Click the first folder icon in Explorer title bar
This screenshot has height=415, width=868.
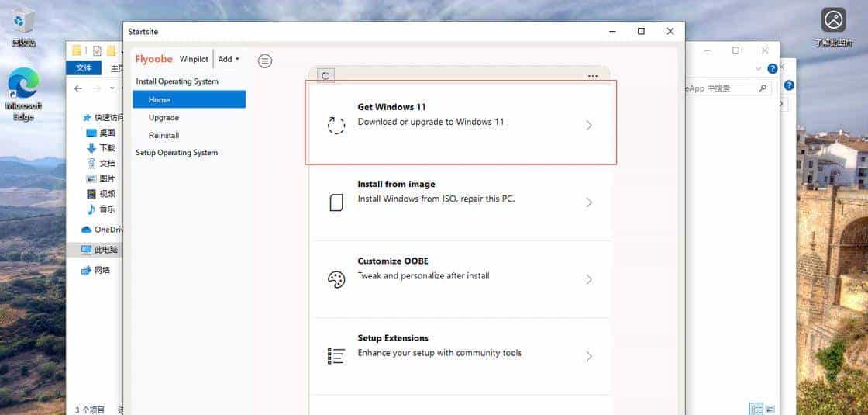click(77, 51)
